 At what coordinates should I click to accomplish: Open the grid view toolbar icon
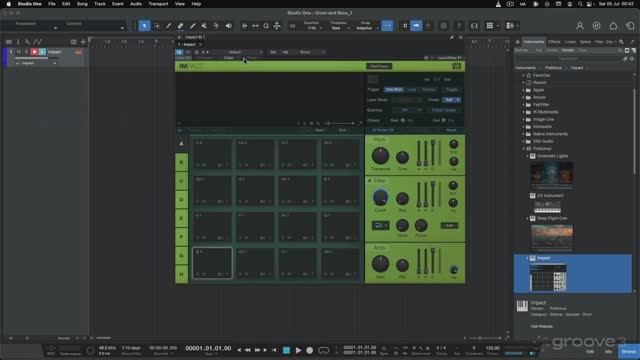point(489,26)
